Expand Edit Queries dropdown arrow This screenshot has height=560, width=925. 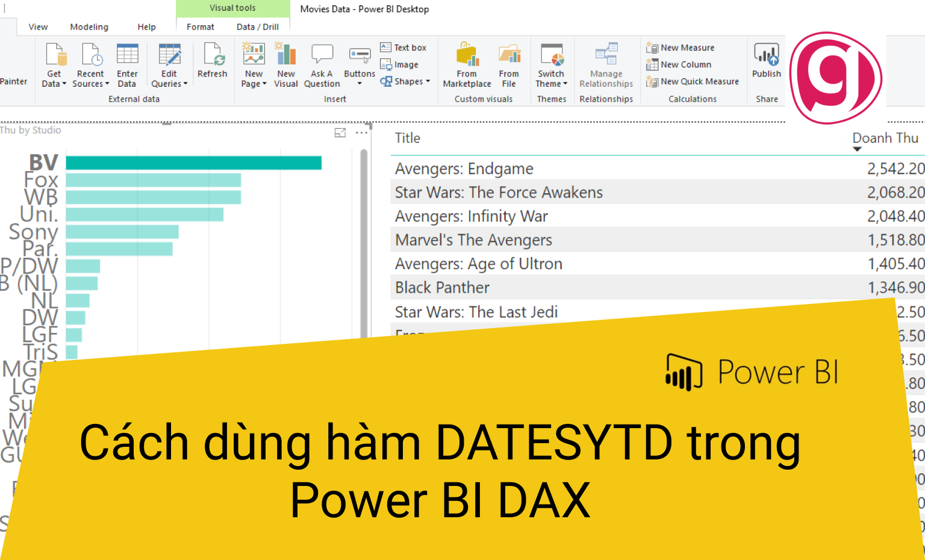tap(185, 84)
